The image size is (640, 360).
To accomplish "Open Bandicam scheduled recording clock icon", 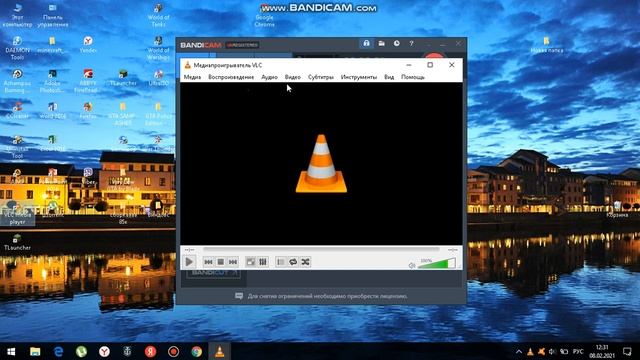I will pyautogui.click(x=396, y=43).
